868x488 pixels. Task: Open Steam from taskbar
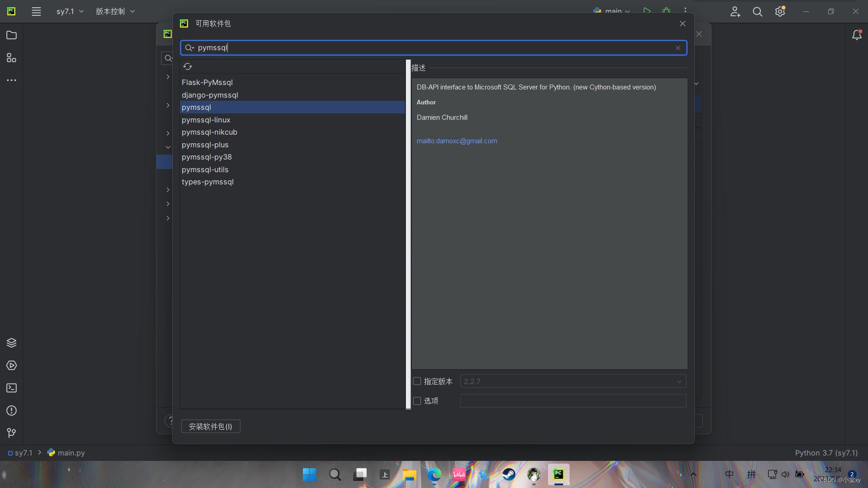pyautogui.click(x=509, y=474)
